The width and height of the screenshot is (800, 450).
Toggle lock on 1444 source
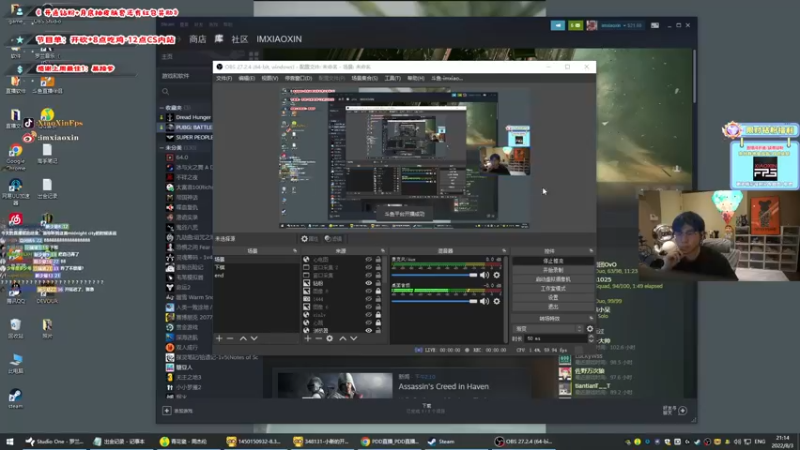pos(378,299)
